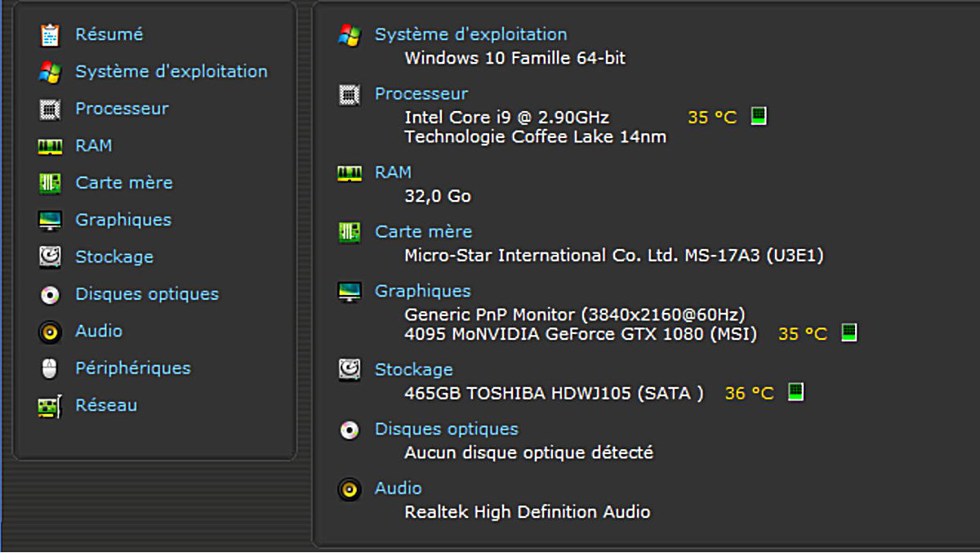Click the RAM stick icon in sidebar

50,146
